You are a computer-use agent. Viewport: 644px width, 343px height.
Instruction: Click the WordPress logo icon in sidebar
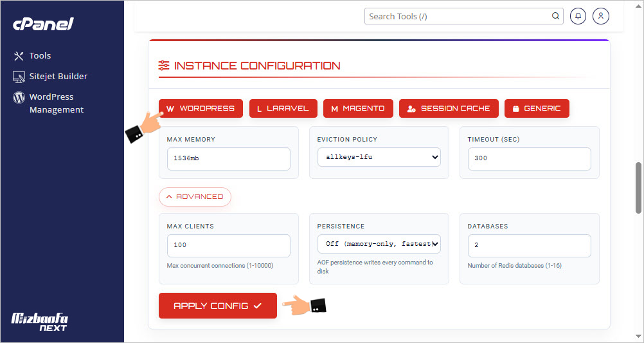[x=19, y=97]
